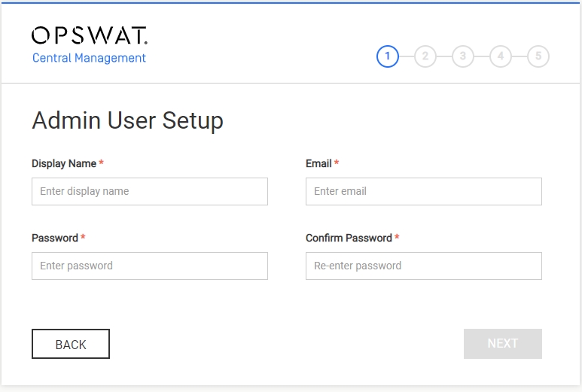The height and width of the screenshot is (392, 582).
Task: Focus the Display Name input field
Action: point(150,191)
